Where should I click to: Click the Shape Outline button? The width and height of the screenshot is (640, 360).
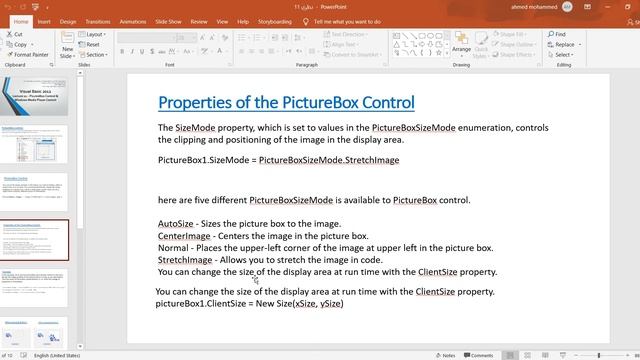click(x=513, y=44)
